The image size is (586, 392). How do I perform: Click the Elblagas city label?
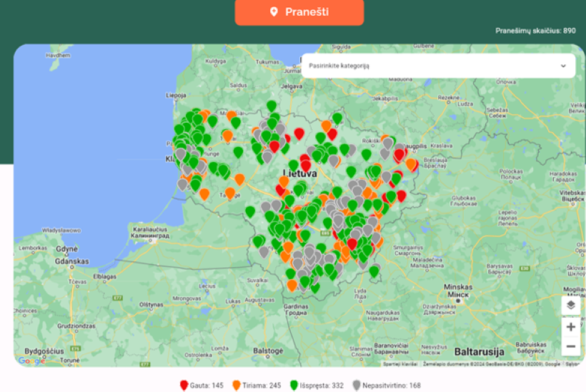[x=105, y=276]
